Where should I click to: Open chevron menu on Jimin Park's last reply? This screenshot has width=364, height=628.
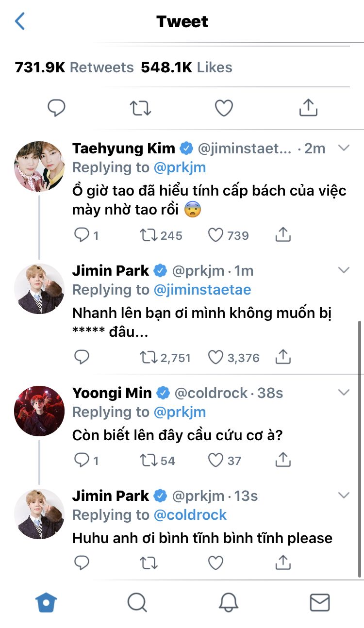click(x=344, y=496)
